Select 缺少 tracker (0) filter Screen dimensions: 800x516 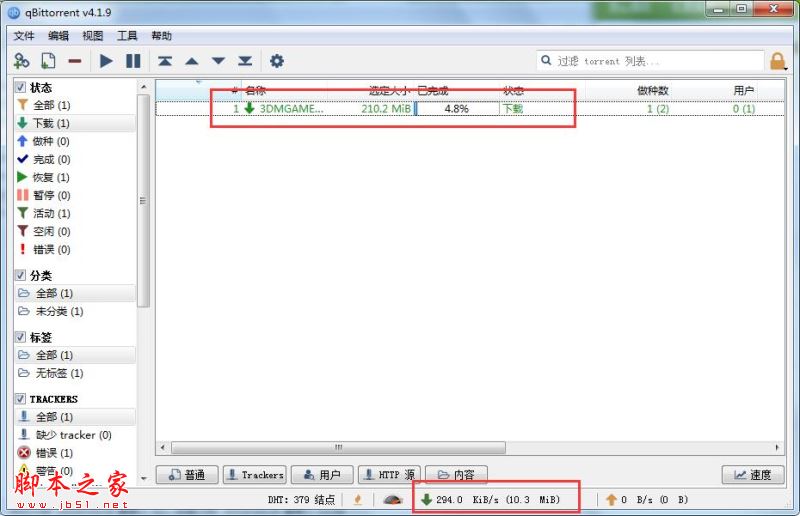[76, 435]
